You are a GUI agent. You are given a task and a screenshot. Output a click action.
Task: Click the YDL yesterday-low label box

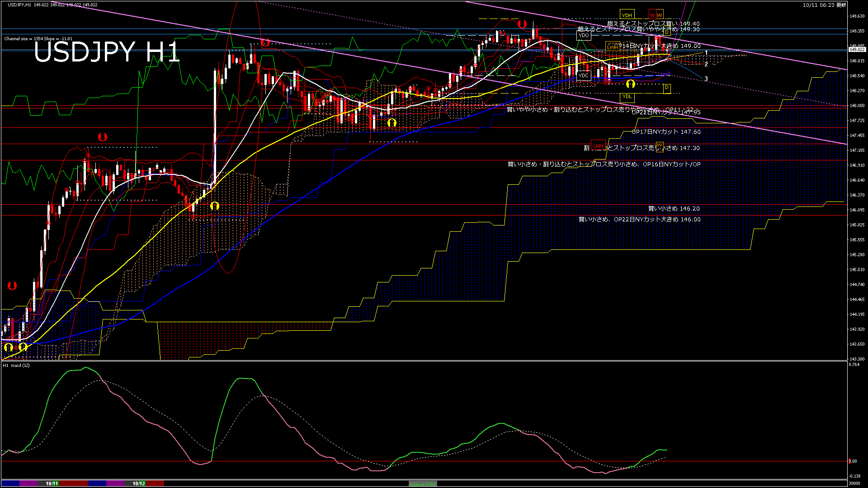pos(627,96)
